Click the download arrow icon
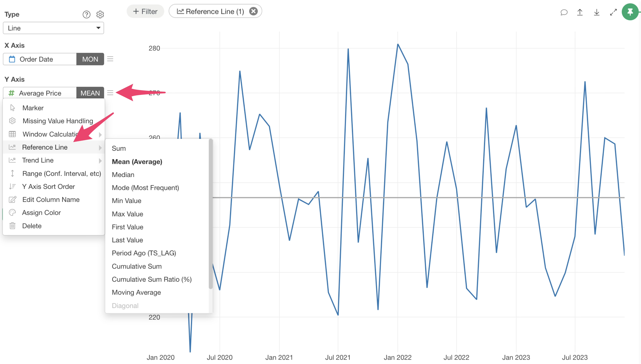Image resolution: width=641 pixels, height=364 pixels. point(596,12)
